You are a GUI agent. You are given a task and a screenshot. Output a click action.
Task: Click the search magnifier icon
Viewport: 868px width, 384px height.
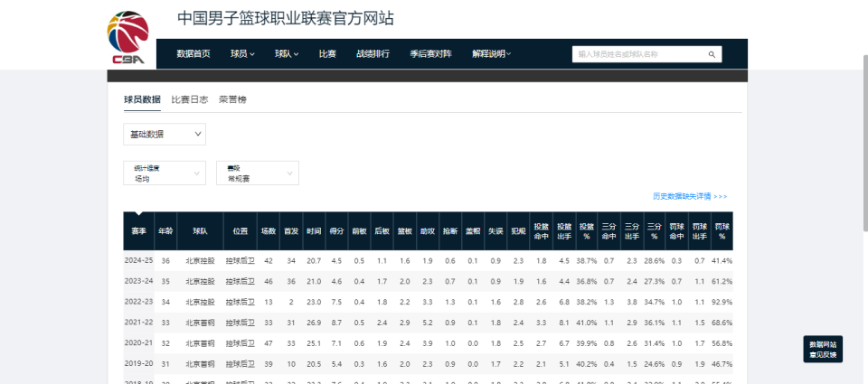click(712, 54)
